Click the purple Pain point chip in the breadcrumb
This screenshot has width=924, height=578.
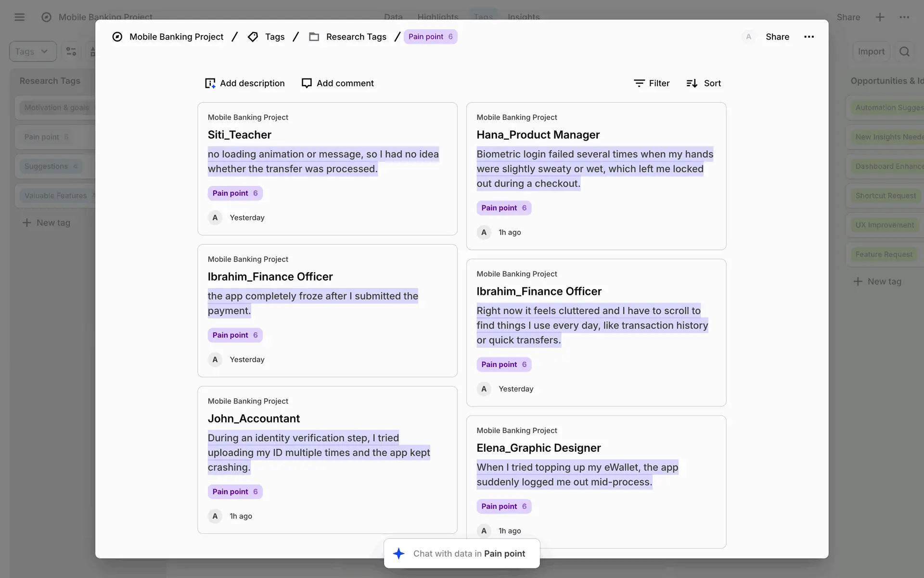pyautogui.click(x=430, y=37)
